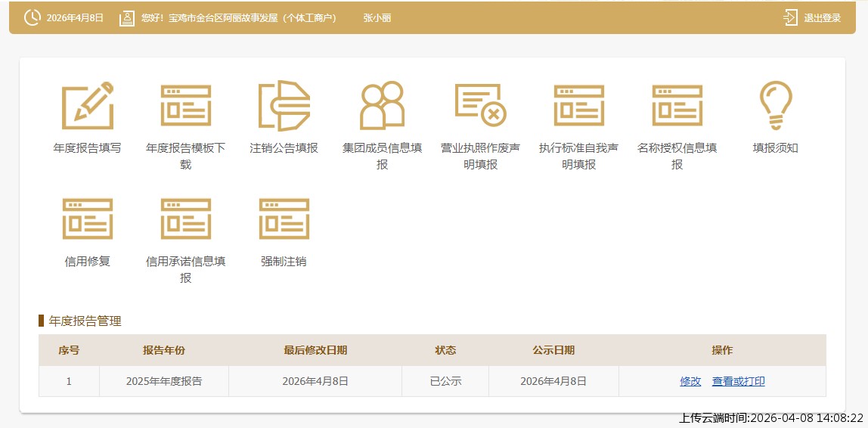The width and height of the screenshot is (868, 428).
Task: Open the 集团成员信息填报 people icon
Action: tap(382, 106)
